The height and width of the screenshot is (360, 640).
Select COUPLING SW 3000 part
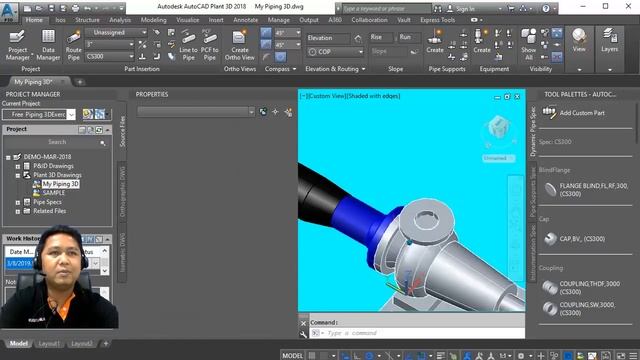tap(580, 309)
